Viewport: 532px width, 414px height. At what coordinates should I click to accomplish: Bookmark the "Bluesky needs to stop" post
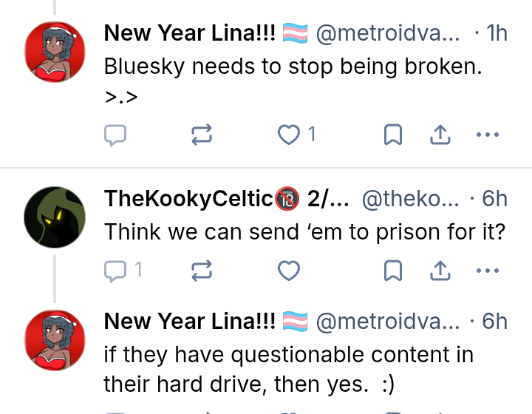[393, 135]
